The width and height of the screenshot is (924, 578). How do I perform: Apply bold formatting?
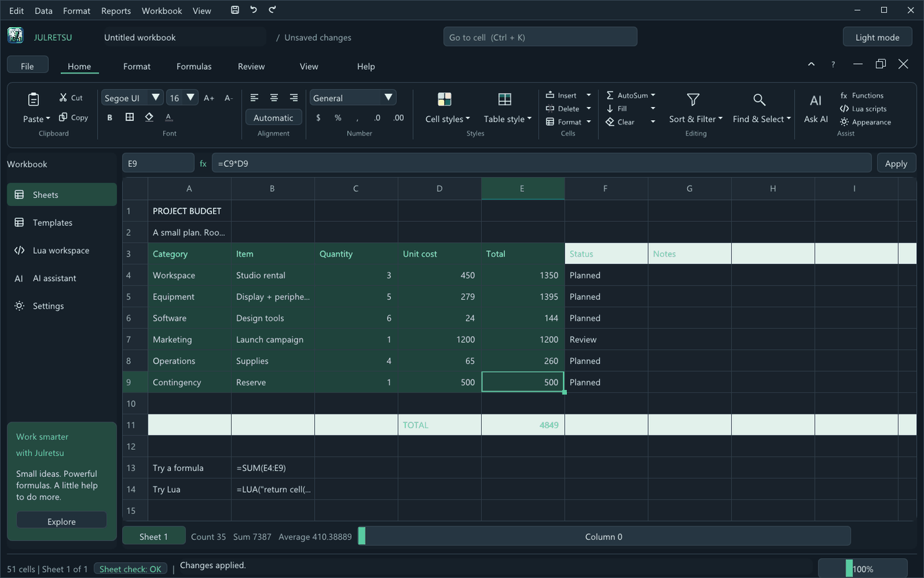[110, 117]
